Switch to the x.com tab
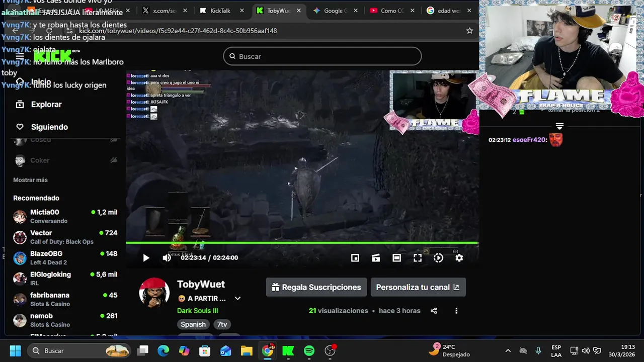Image resolution: width=644 pixels, height=362 pixels. coord(165,11)
